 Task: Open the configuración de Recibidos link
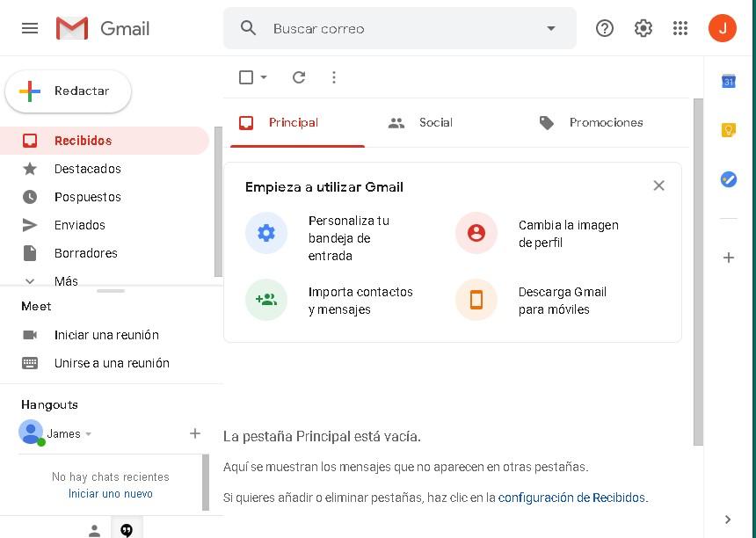coord(571,498)
